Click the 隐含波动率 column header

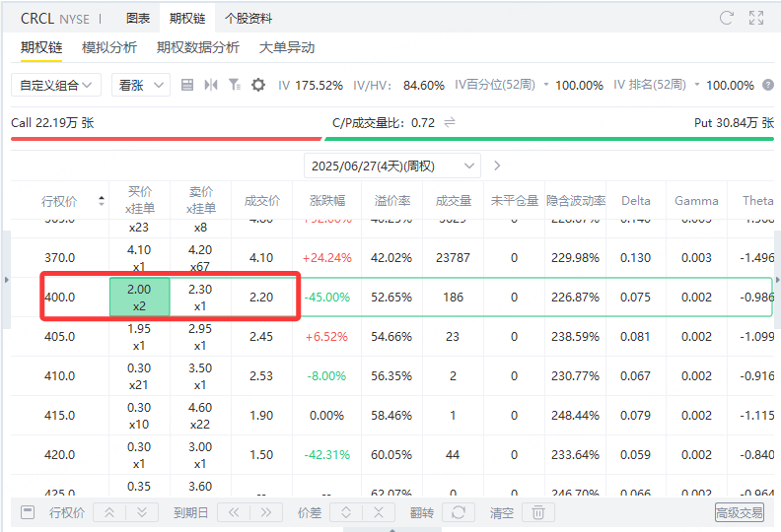(x=576, y=201)
